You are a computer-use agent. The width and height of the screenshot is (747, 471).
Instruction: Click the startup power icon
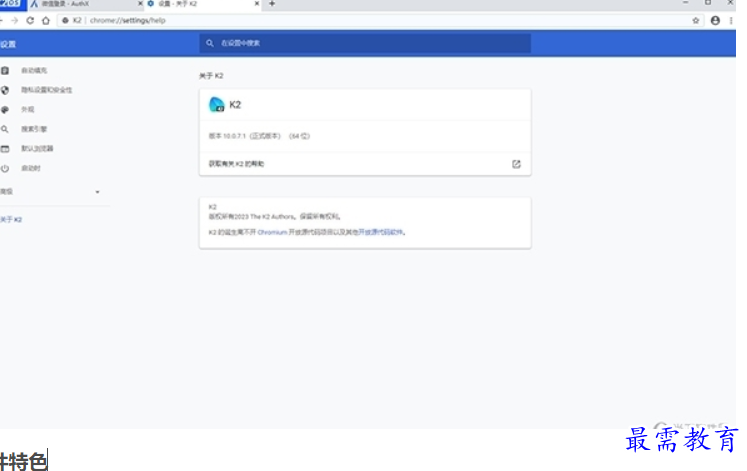coord(5,168)
